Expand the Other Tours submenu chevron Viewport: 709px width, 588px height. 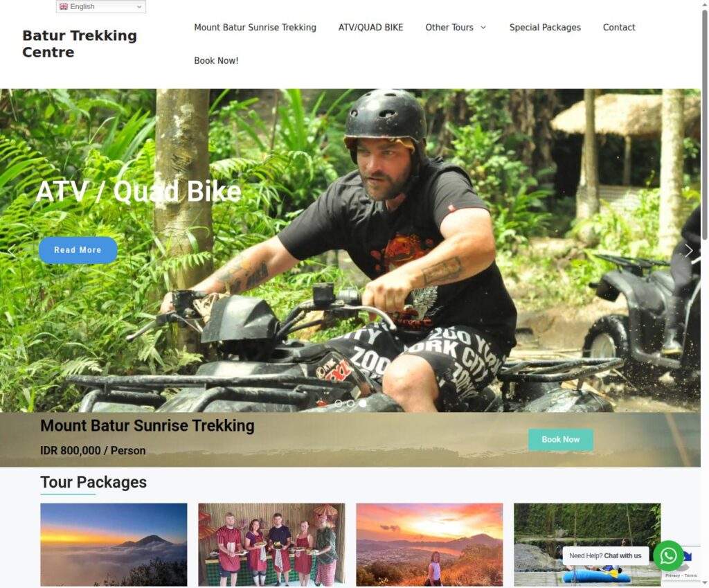[483, 28]
